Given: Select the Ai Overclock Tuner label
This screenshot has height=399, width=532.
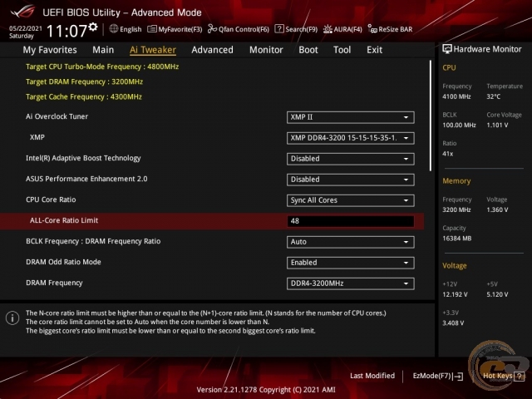Looking at the screenshot, I should [x=57, y=116].
